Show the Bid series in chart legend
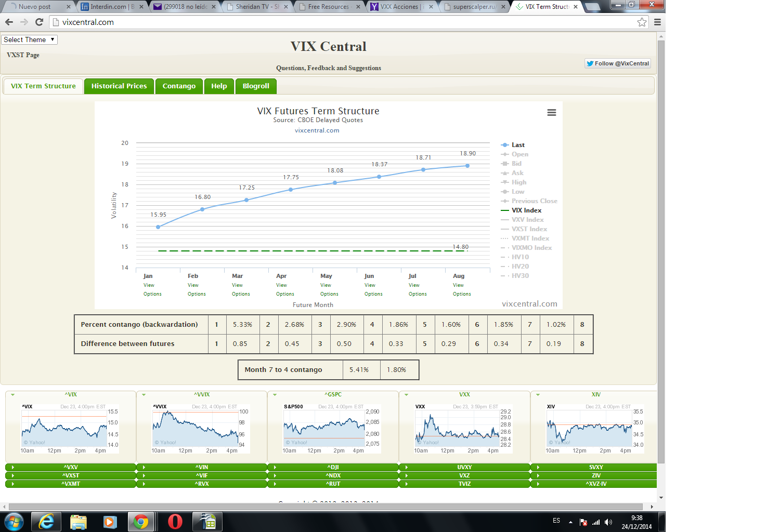The width and height of the screenshot is (780, 532). tap(511, 164)
